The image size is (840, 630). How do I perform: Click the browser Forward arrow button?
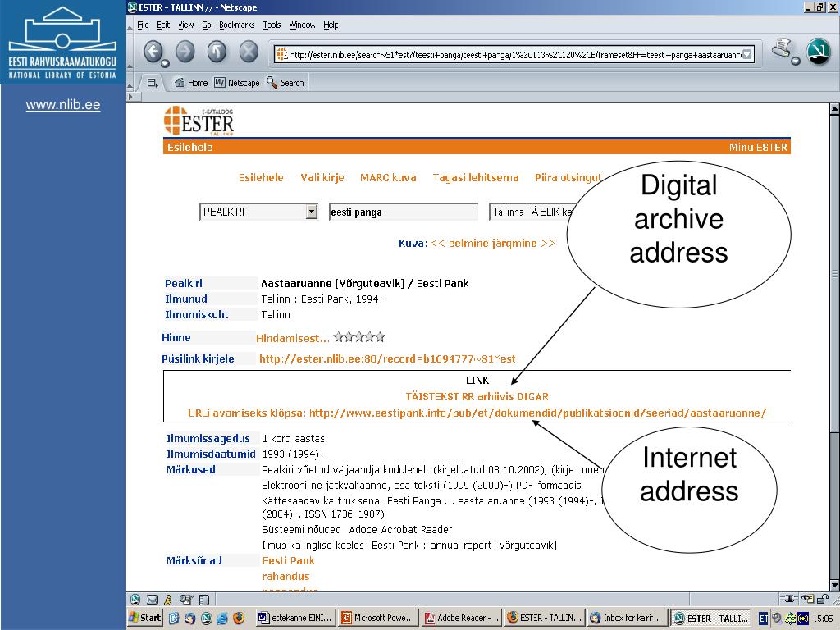[x=185, y=52]
